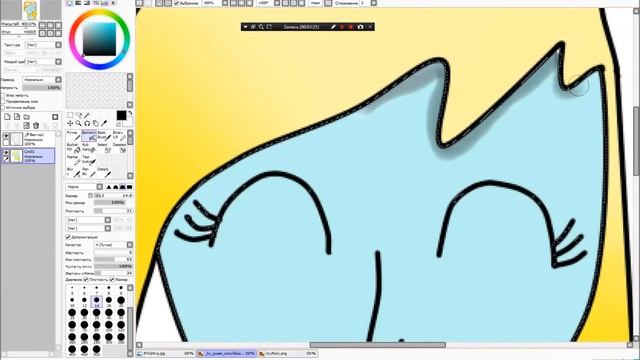Select brush size preset 14
Viewport: 640px width, 360px height.
click(96, 301)
